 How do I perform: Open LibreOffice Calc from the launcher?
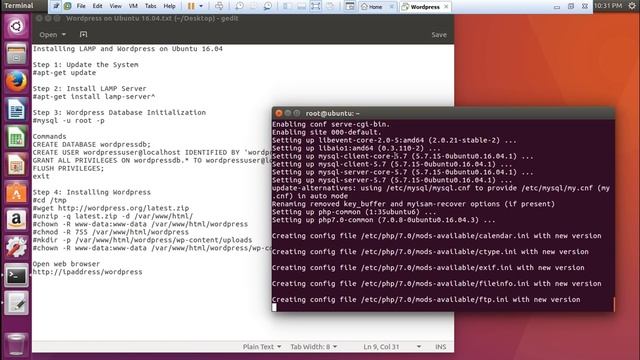16,137
